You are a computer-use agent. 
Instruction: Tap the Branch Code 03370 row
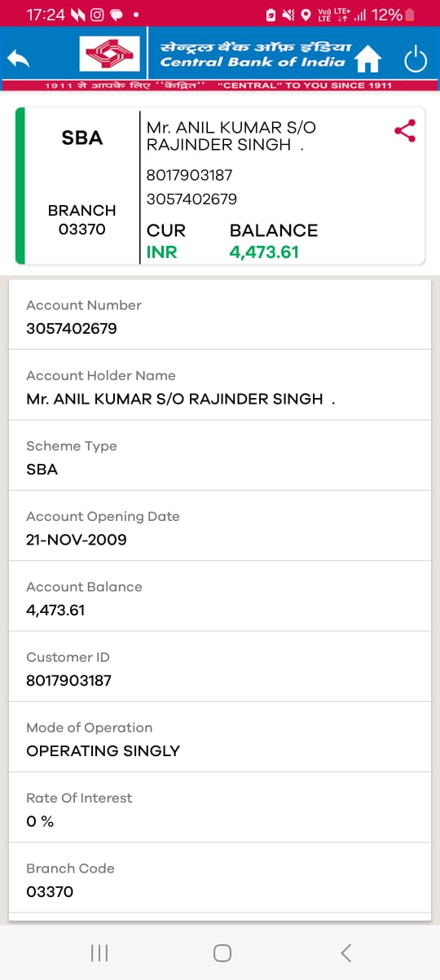(x=220, y=878)
